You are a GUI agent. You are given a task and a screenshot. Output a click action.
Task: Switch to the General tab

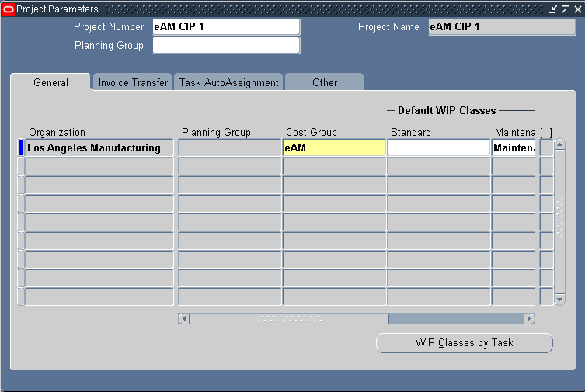[50, 82]
